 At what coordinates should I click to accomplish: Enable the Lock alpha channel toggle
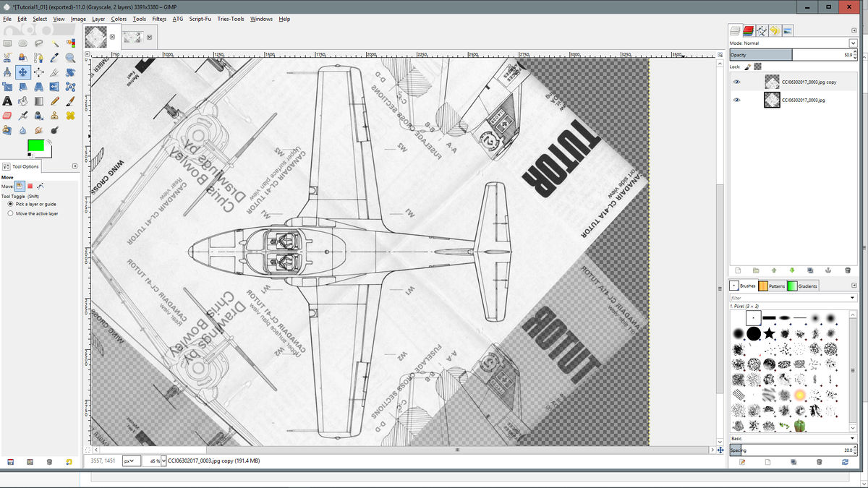click(757, 67)
